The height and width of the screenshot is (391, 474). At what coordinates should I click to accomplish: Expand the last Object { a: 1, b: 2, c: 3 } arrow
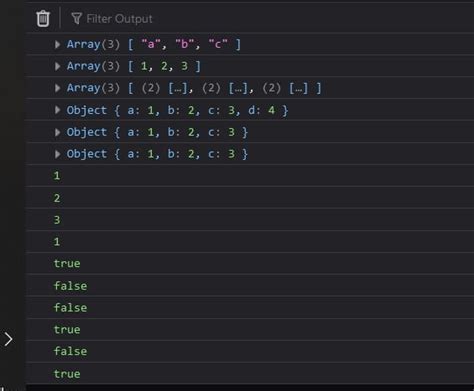pyautogui.click(x=57, y=154)
